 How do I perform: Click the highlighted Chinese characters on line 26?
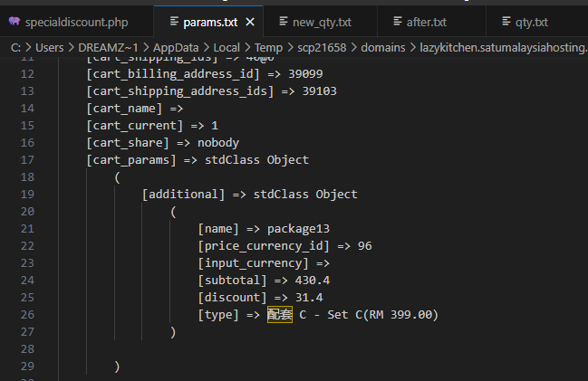(279, 314)
